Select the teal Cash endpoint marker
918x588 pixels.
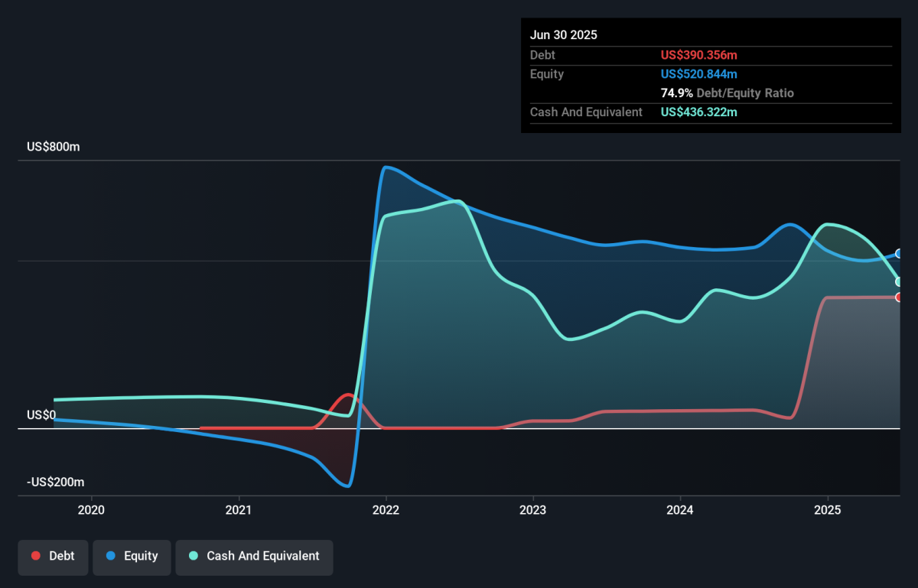(x=900, y=281)
